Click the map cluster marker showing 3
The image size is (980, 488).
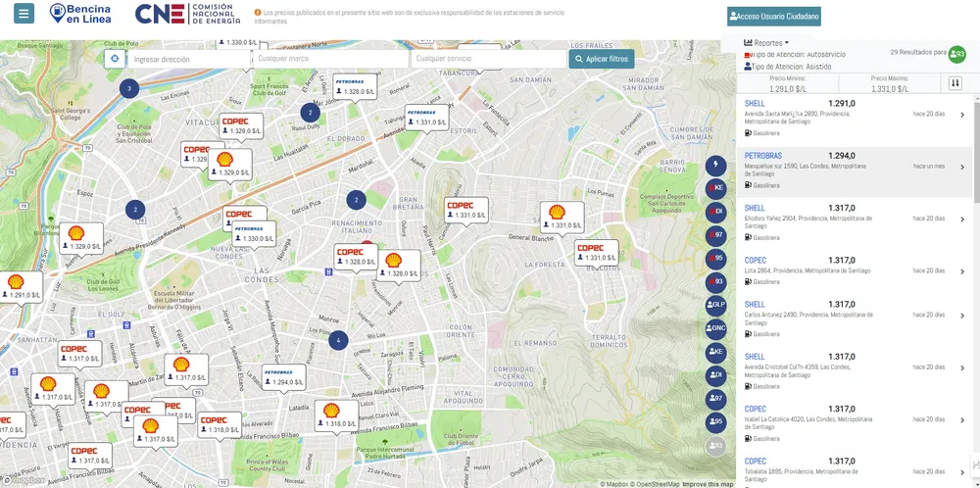pos(127,88)
